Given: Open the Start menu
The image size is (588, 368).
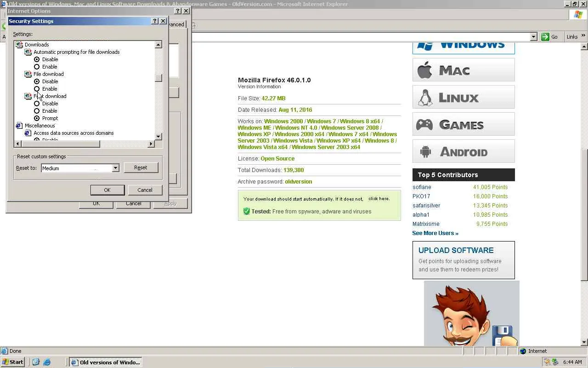Looking at the screenshot, I should point(12,362).
